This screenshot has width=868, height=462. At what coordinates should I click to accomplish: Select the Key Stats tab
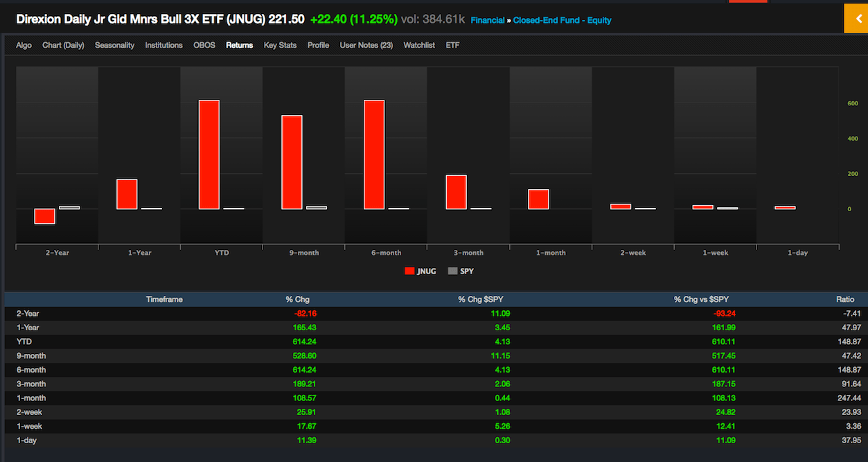280,44
